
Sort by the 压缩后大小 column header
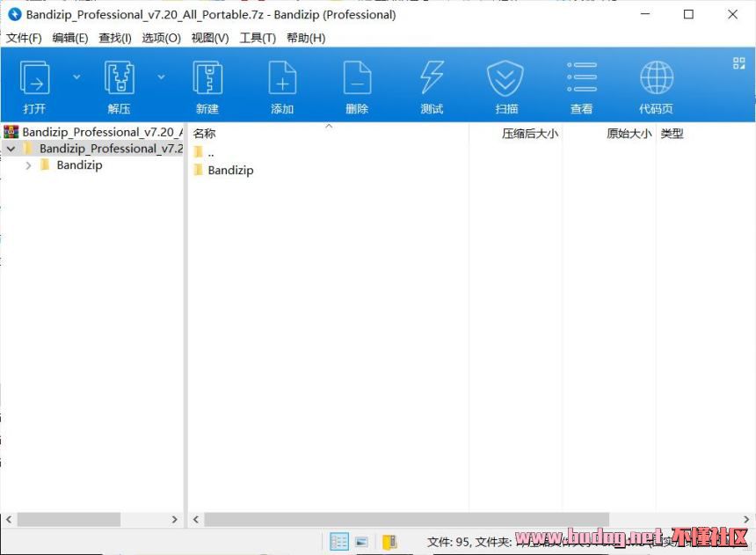pos(529,134)
